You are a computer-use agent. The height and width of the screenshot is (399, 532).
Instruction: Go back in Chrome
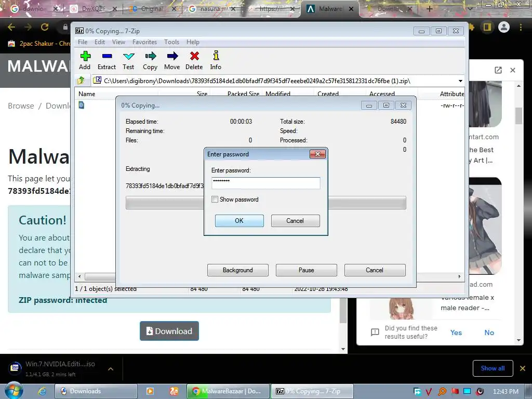pos(11,27)
